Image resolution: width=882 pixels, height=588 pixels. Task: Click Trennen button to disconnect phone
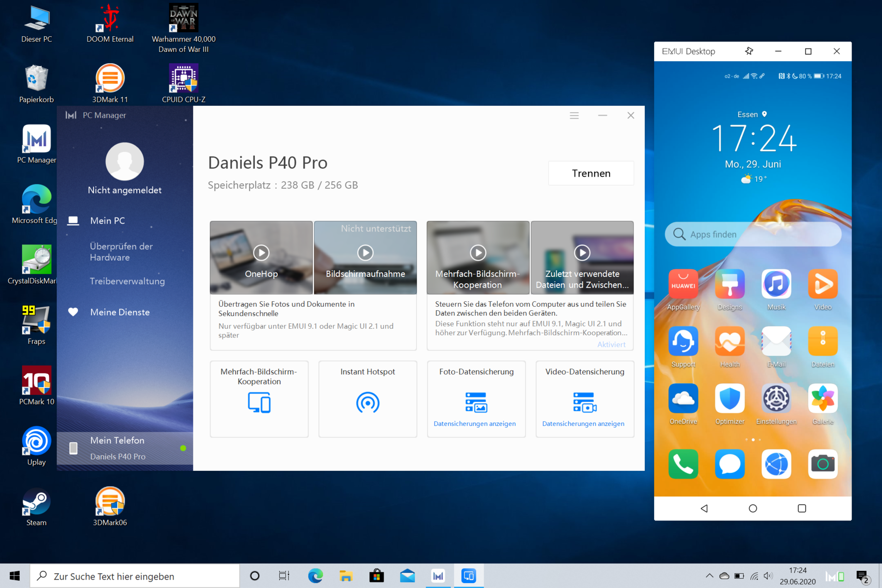[x=591, y=173]
